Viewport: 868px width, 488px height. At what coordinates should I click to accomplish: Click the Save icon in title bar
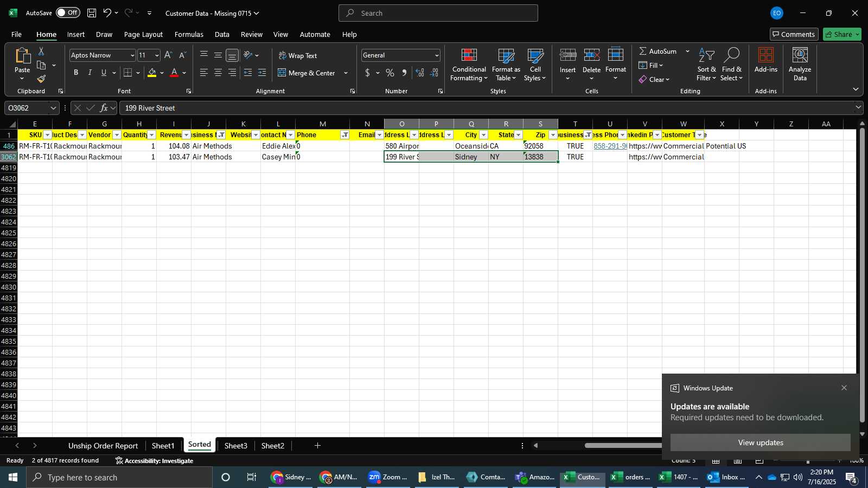coord(92,13)
